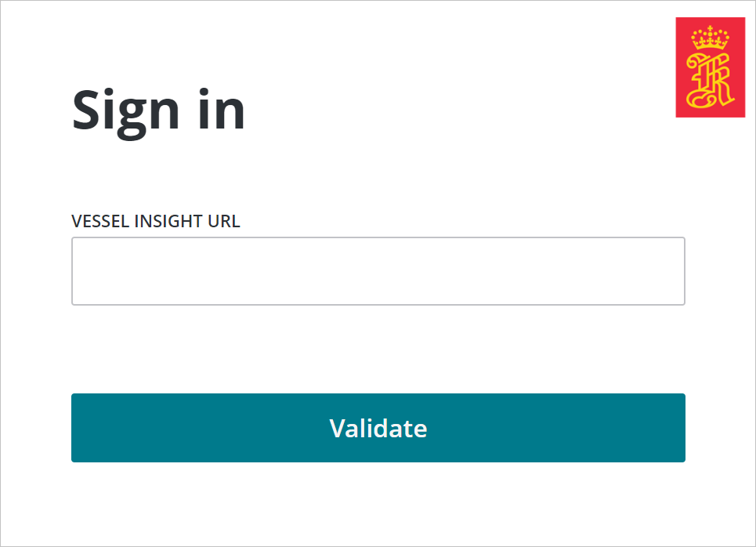Click the large bold Sign in text
Viewport: 756px width, 547px height.
tap(159, 110)
